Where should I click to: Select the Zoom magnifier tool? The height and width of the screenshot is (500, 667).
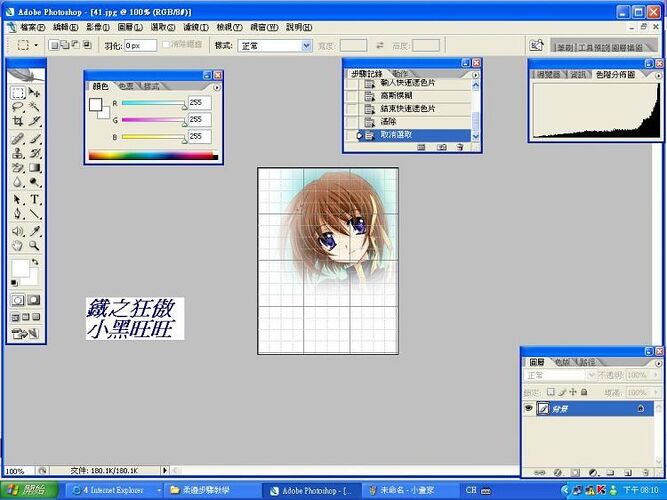coord(34,245)
